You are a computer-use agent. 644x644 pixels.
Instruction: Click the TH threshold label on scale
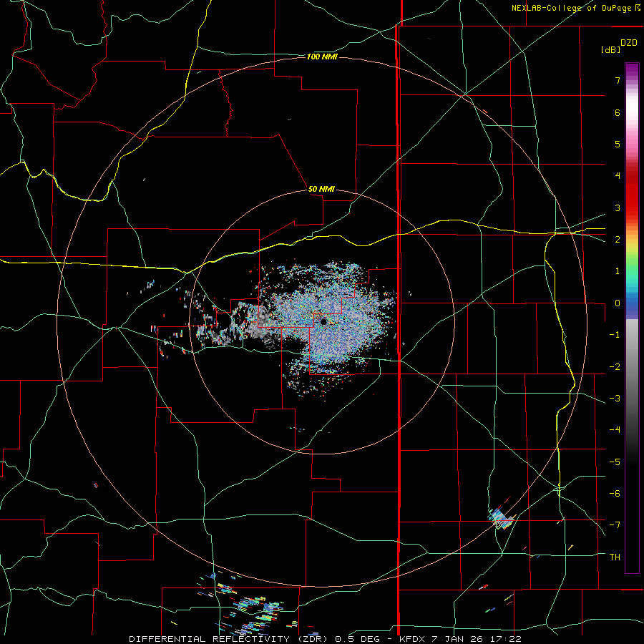pyautogui.click(x=615, y=557)
